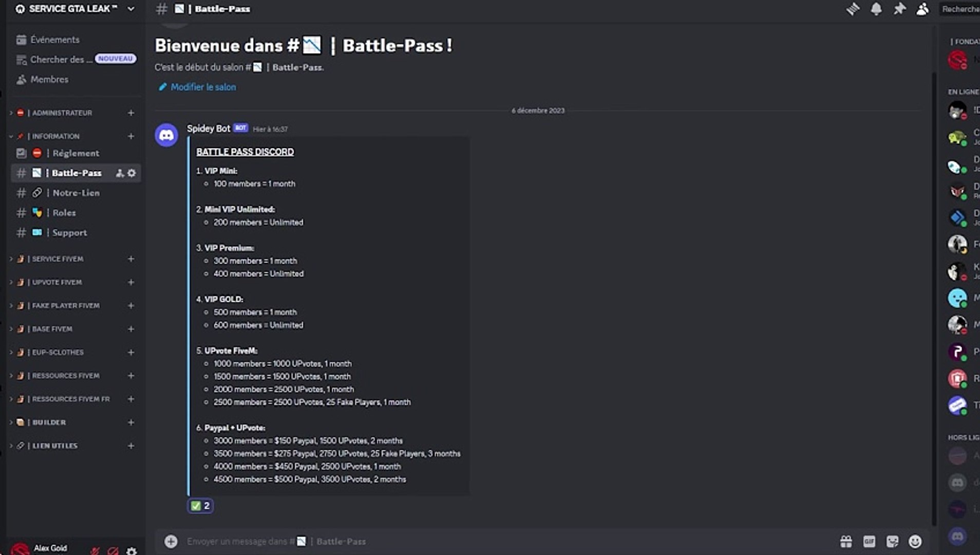This screenshot has height=555, width=980.
Task: Add a channel to FAKE PLAYER FIVEM
Action: pos(131,306)
